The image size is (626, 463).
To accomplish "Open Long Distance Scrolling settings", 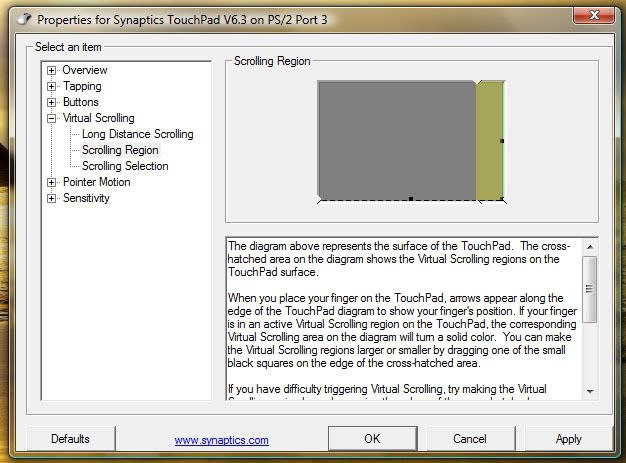I will tap(138, 134).
